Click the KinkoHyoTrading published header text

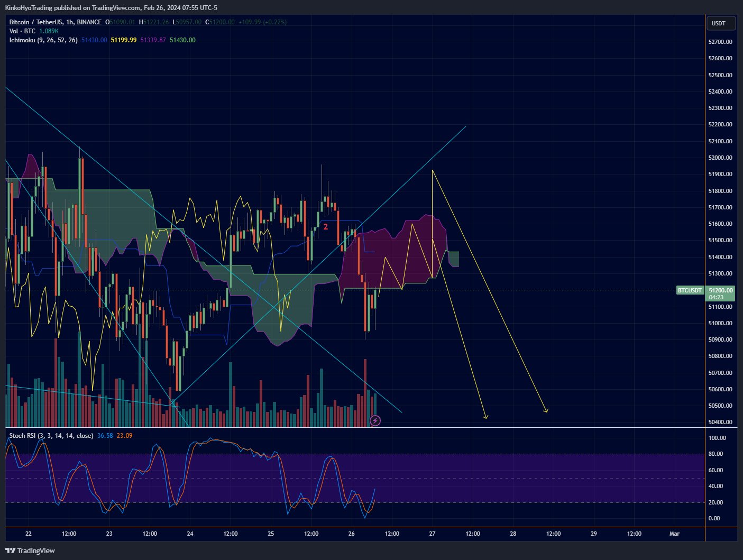point(111,7)
